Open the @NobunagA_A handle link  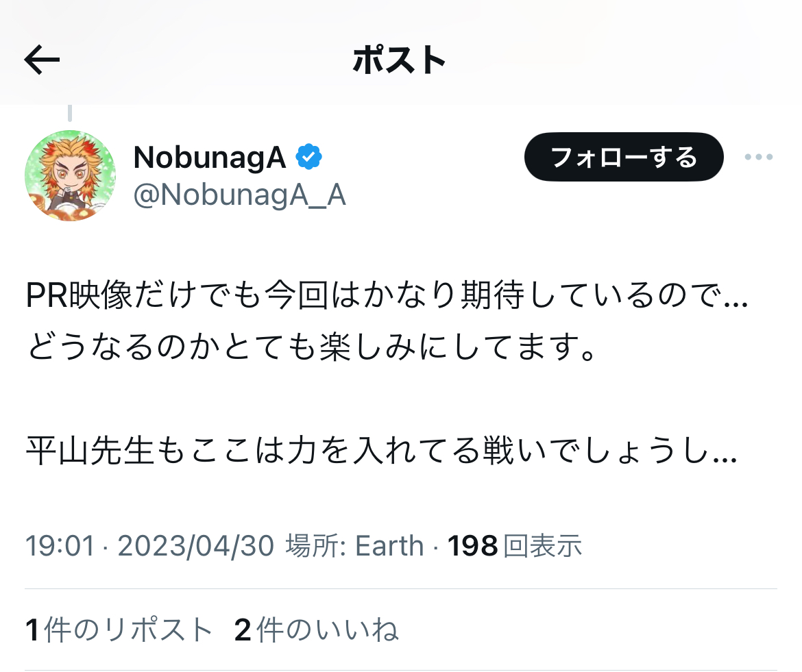(x=239, y=195)
